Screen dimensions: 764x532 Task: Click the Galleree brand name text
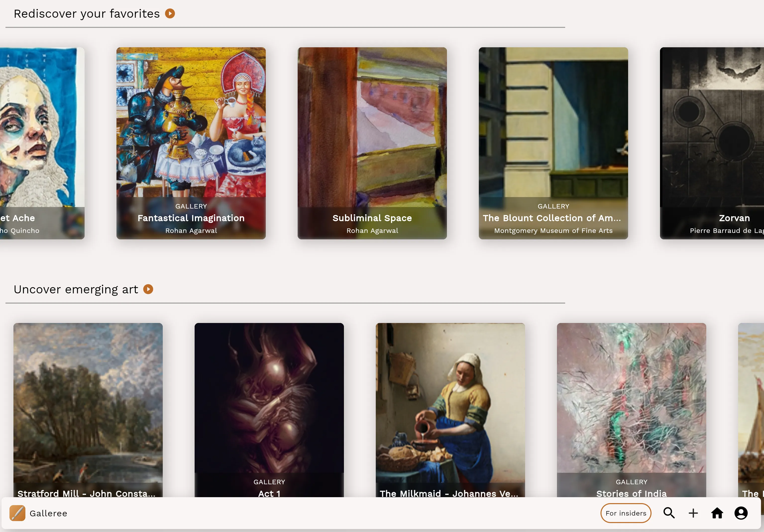click(48, 513)
